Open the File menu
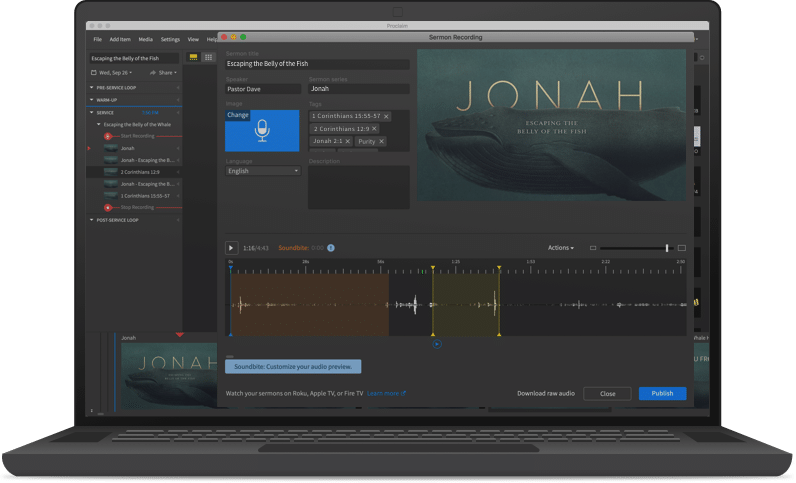Image resolution: width=796 pixels, height=483 pixels. click(x=97, y=39)
